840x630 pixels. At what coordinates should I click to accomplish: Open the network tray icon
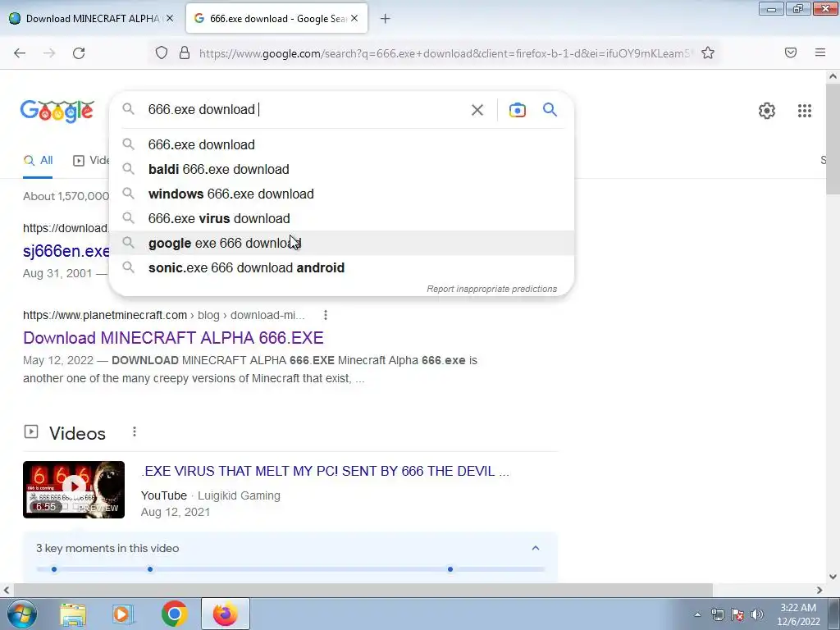[x=717, y=614]
